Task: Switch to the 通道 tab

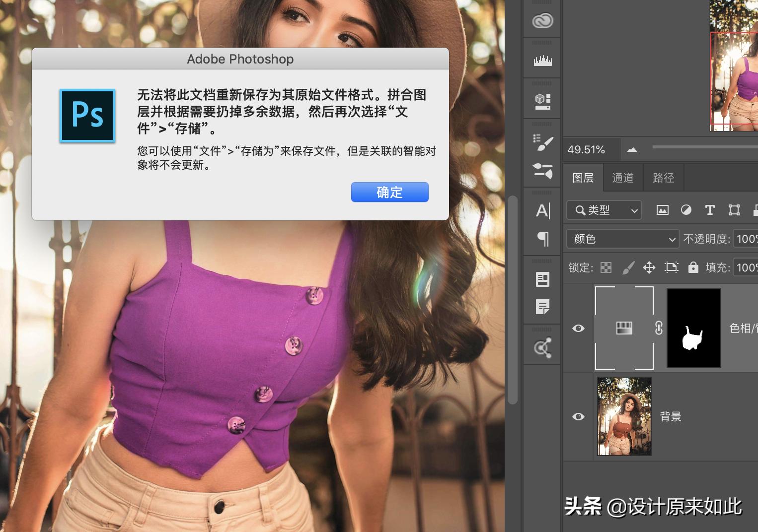Action: [623, 177]
